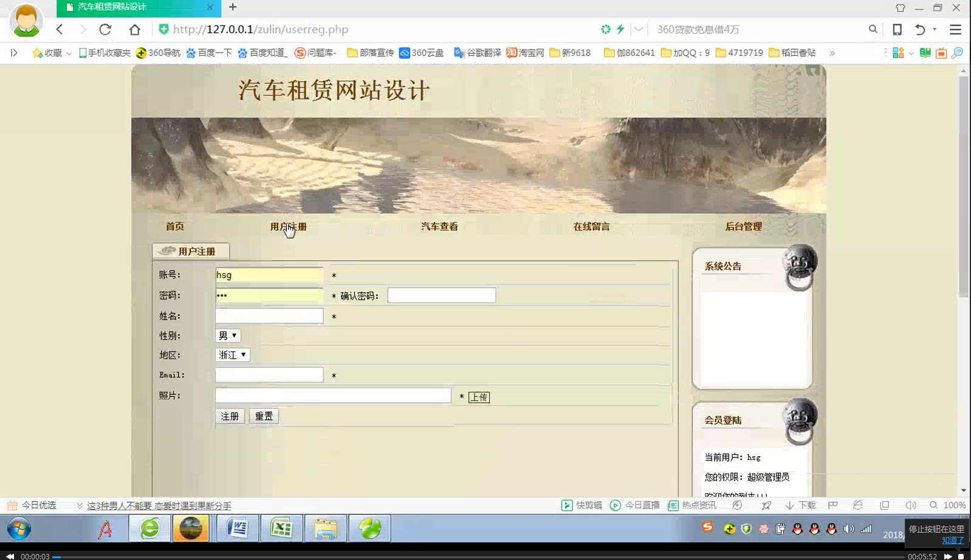Click the undo closed tab icon

click(920, 29)
